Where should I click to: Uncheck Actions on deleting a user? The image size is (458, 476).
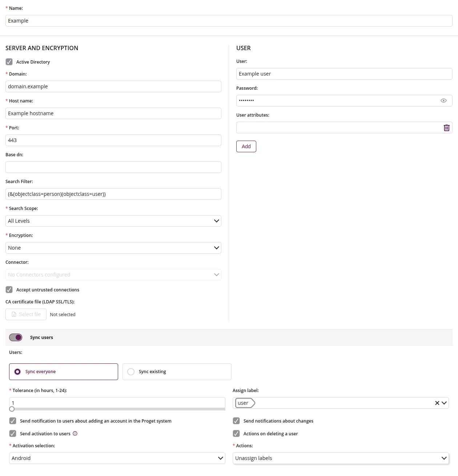tap(236, 433)
